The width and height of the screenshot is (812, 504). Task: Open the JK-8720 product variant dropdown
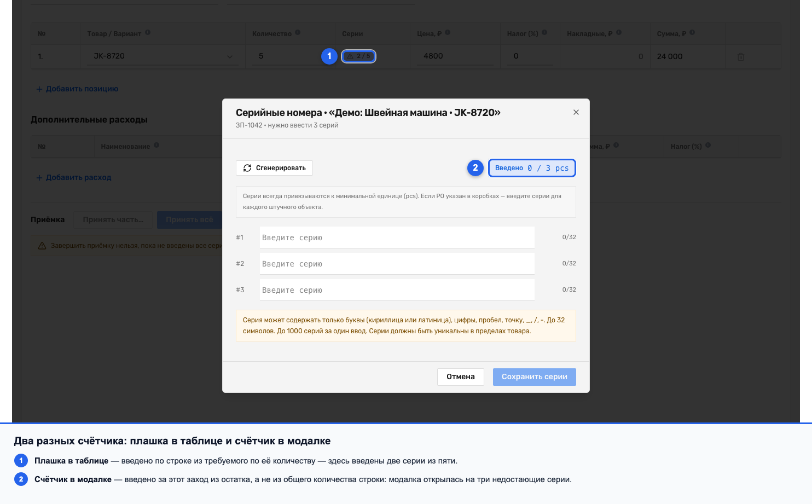[163, 56]
